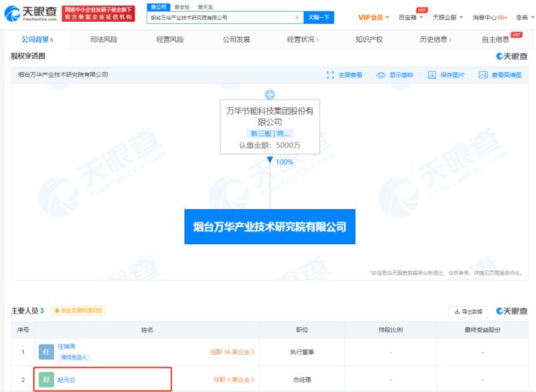Click the 查看高清图 image icon
The image size is (536, 392).
pos(483,75)
